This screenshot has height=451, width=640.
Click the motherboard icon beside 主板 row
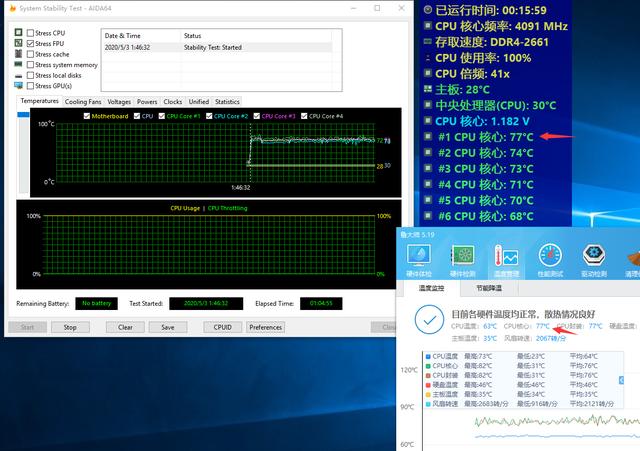click(428, 89)
